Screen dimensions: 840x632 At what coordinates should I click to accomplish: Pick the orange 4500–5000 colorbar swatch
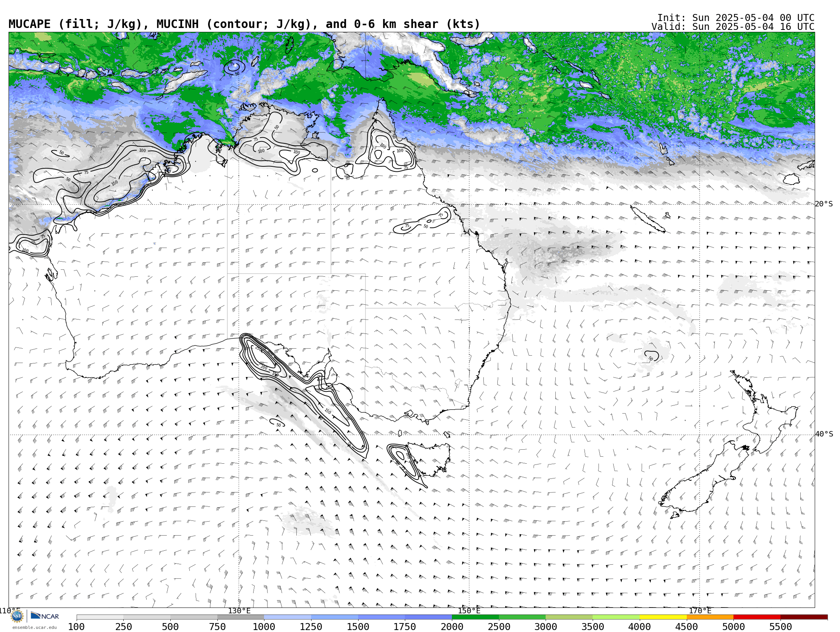710,617
